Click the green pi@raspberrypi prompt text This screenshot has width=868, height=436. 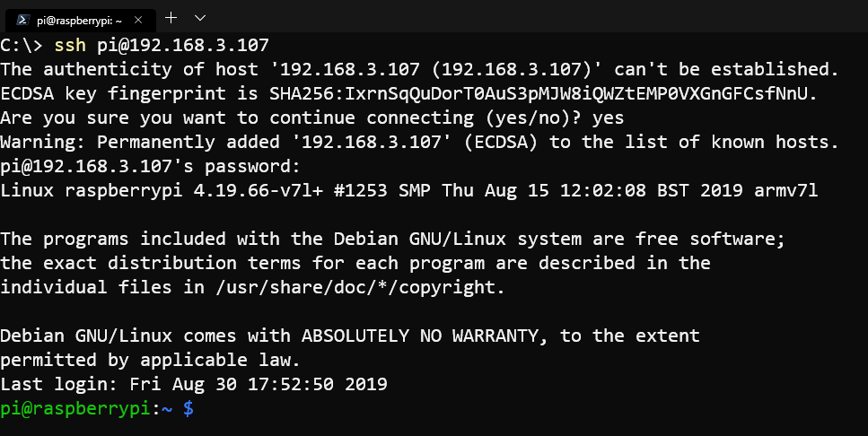pos(75,409)
